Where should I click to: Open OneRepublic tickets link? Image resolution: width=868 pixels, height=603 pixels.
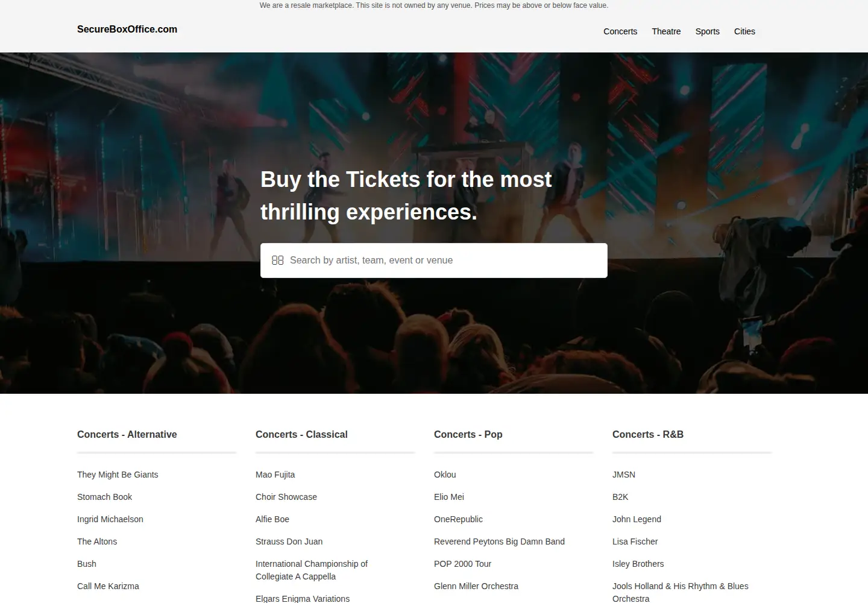(x=458, y=519)
